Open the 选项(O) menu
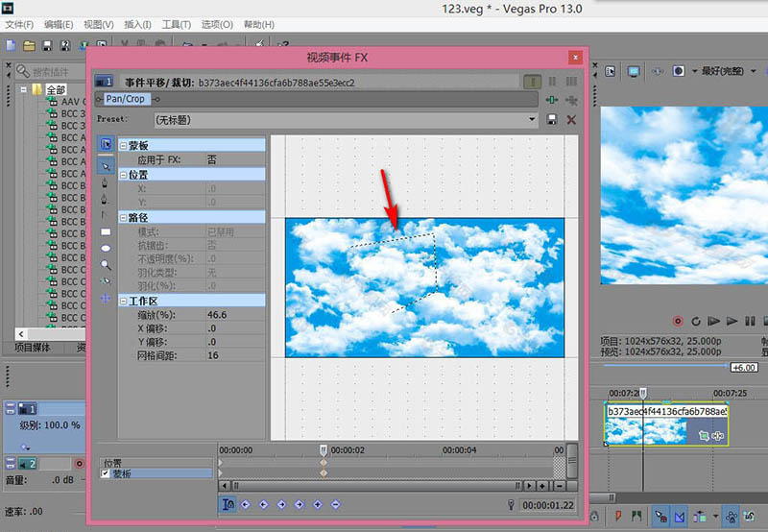Screen dimensions: 768x532 (x=217, y=25)
